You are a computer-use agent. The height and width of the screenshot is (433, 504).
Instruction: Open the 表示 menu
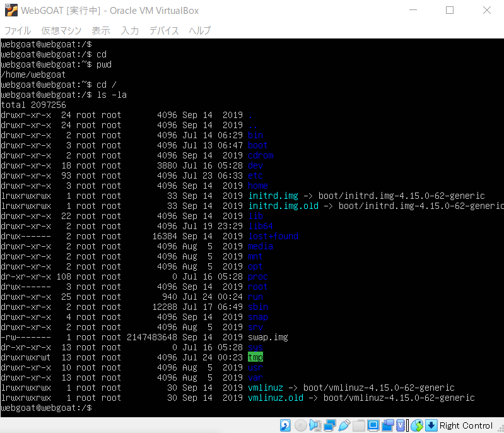tap(101, 30)
